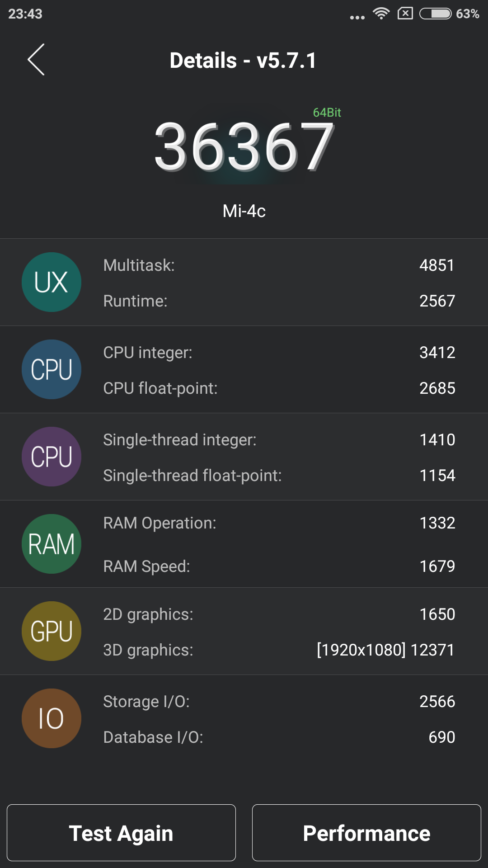Tap the blue CPU circle icon

pos(52,369)
